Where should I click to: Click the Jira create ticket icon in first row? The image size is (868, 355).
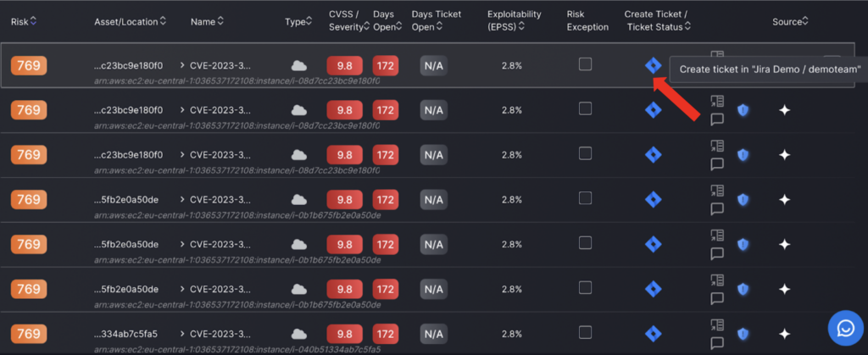654,66
